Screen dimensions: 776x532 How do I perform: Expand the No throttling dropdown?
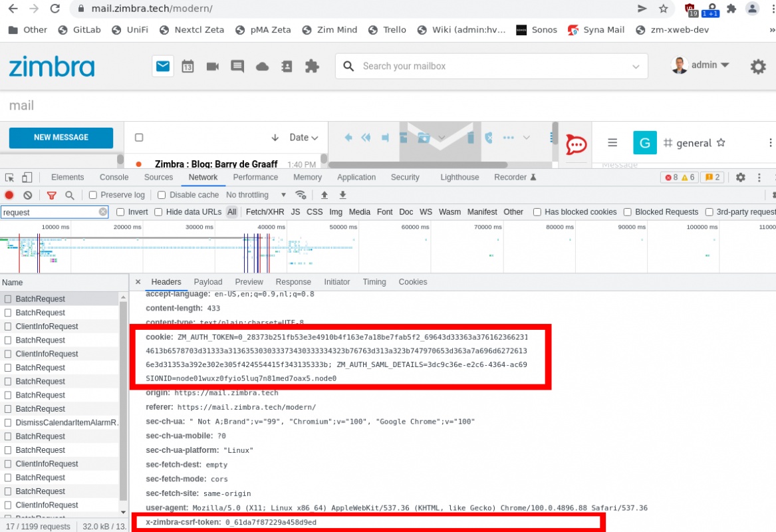(x=256, y=196)
